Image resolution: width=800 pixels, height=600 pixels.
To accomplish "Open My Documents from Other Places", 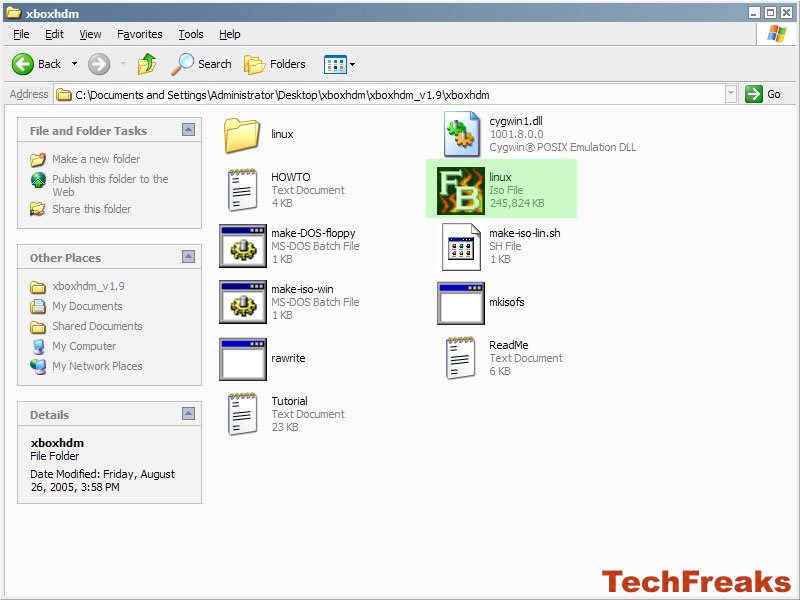I will click(87, 306).
